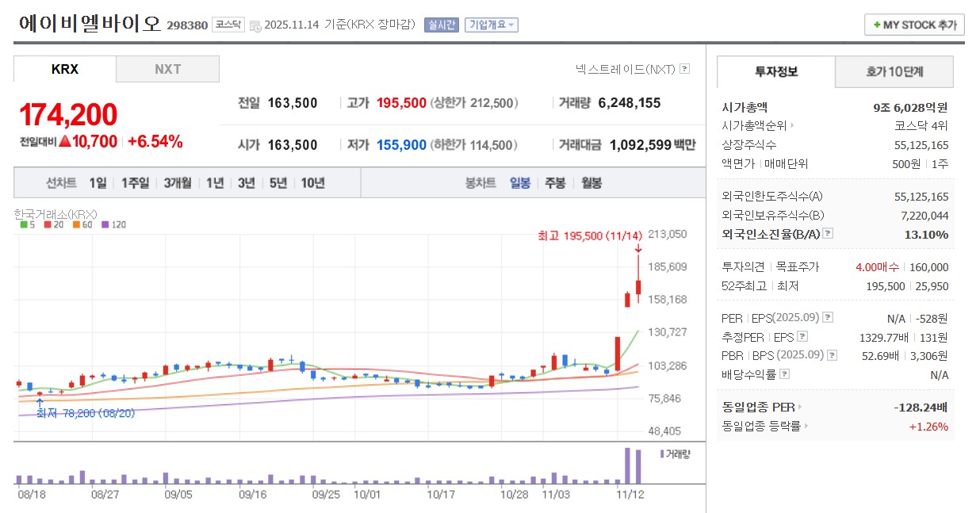
Task: Open the EPS(2025.09) help icon
Action: point(826,318)
